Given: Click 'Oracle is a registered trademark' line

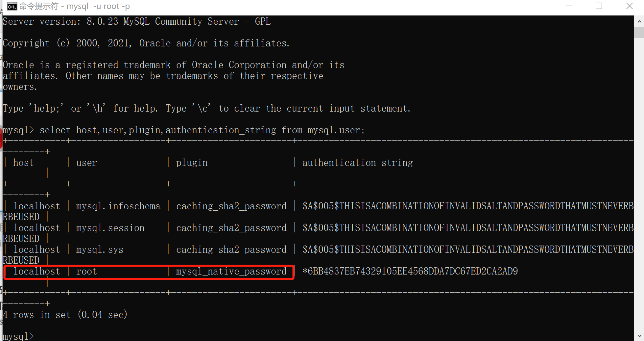Looking at the screenshot, I should coord(173,65).
